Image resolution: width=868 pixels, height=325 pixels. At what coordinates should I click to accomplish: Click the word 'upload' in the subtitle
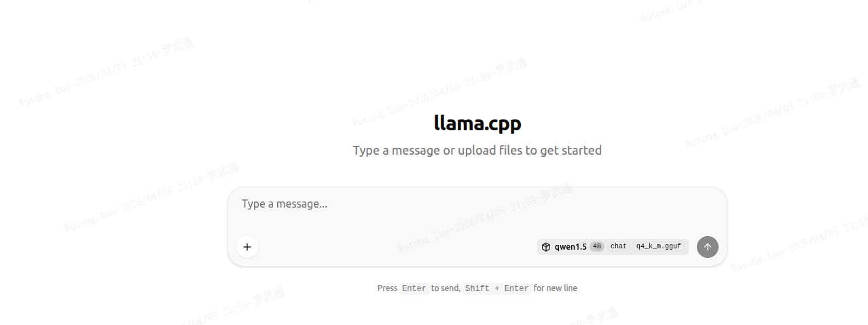tap(475, 150)
